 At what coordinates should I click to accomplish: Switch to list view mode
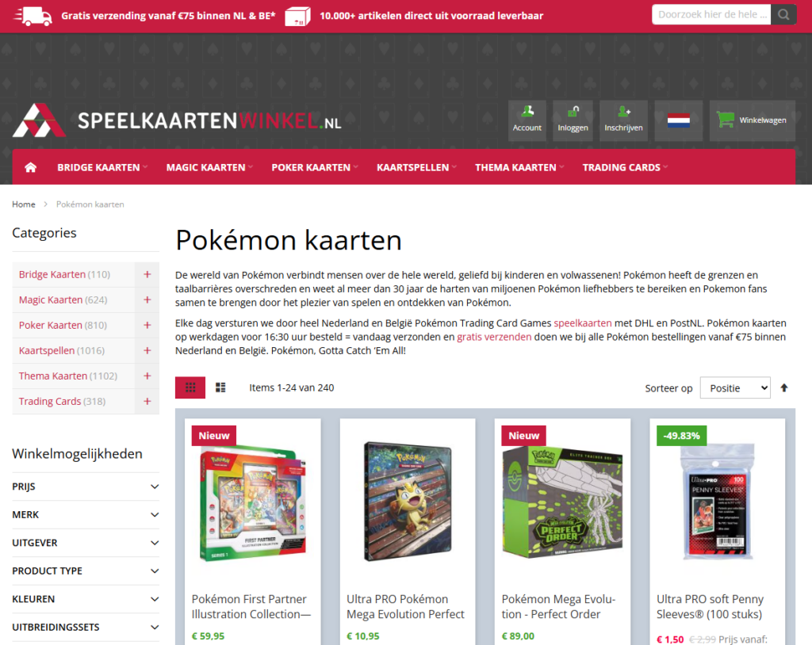pyautogui.click(x=220, y=387)
